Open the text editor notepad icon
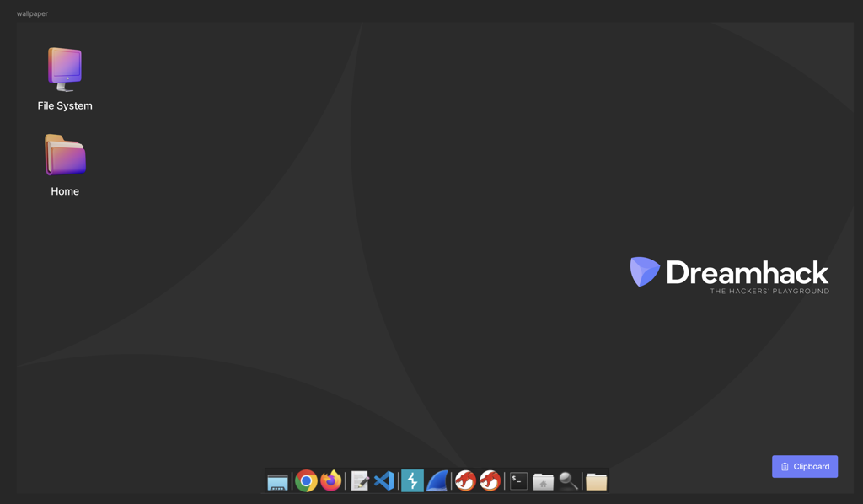863x504 pixels. click(359, 481)
